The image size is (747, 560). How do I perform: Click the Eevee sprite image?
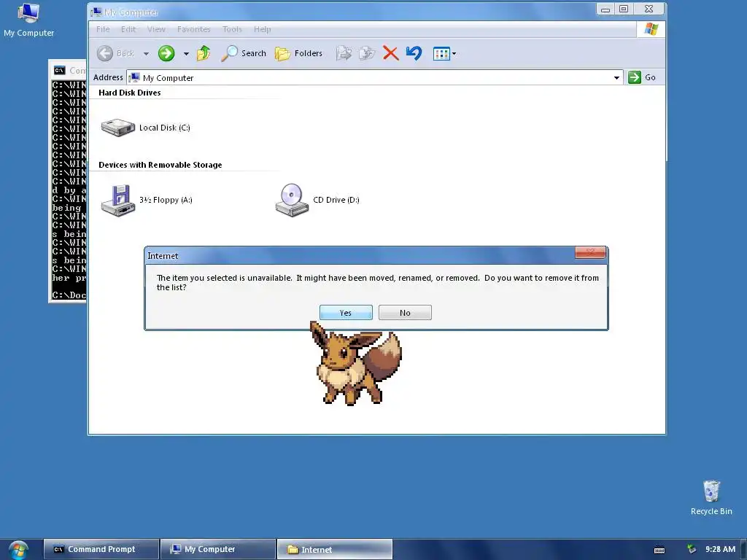pyautogui.click(x=355, y=363)
